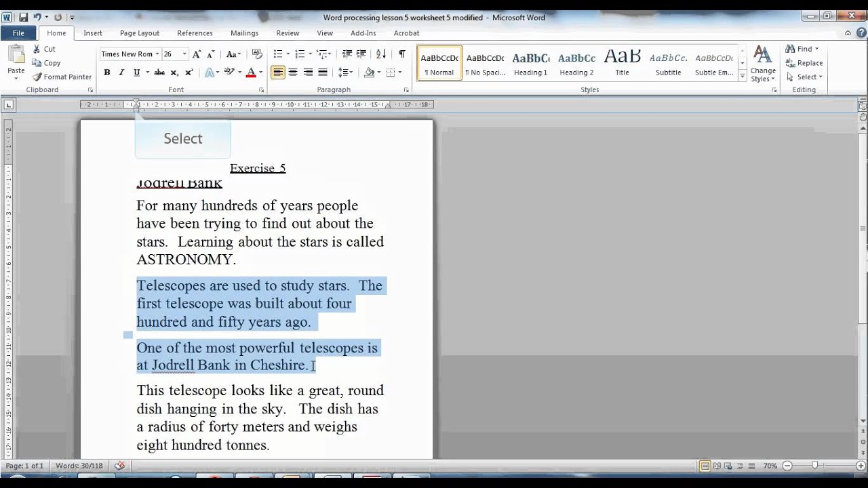Screen dimensions: 868x488
Task: Toggle show paragraph marks
Action: pyautogui.click(x=402, y=54)
